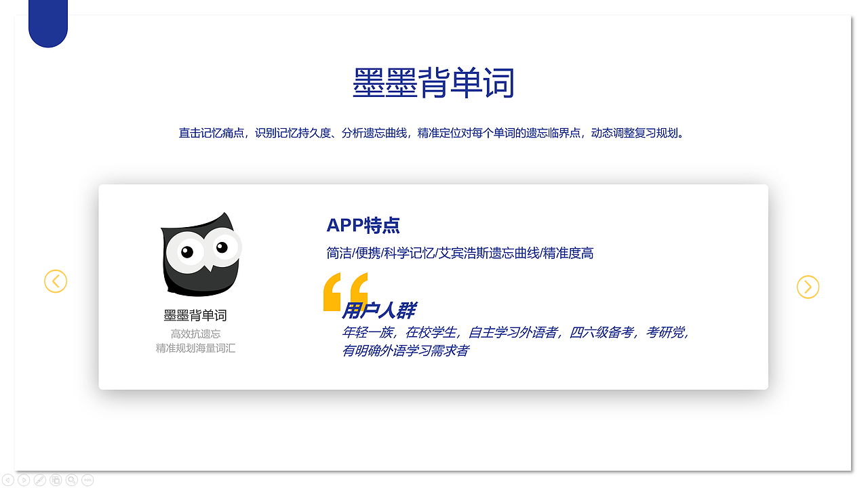
Task: Select the APP特点 heading
Action: [362, 225]
